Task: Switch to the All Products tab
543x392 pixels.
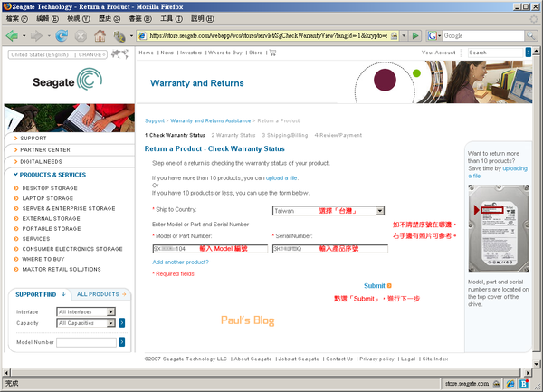Action: pyautogui.click(x=101, y=294)
